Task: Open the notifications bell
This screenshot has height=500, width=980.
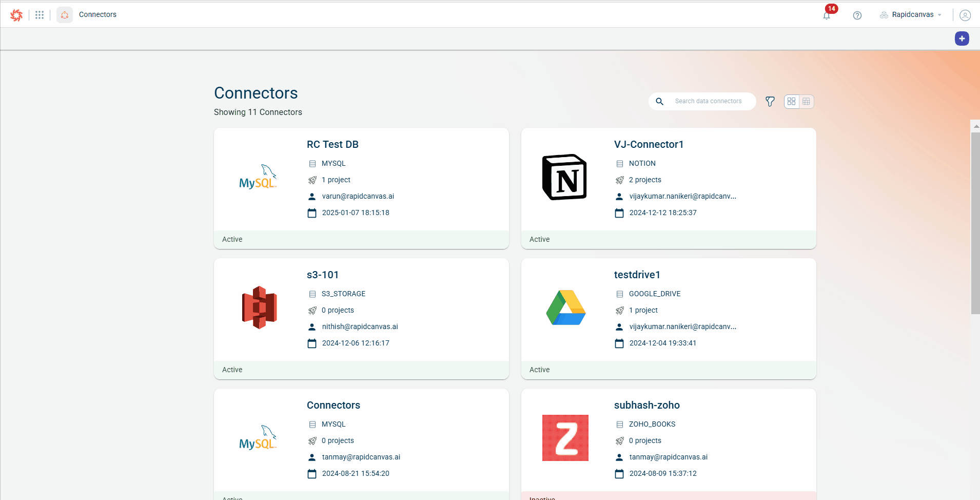Action: tap(827, 15)
